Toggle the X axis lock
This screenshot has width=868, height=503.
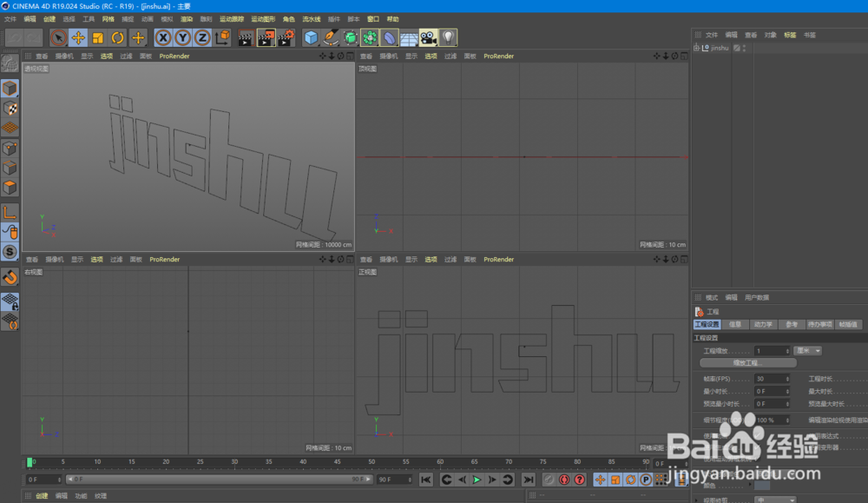coord(163,37)
